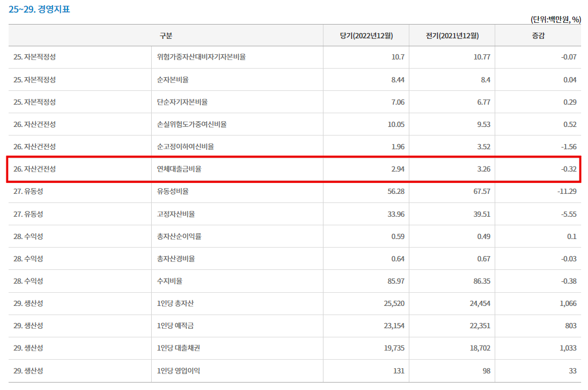Click the 0.64 value in 총자산경비율 row

tap(398, 258)
